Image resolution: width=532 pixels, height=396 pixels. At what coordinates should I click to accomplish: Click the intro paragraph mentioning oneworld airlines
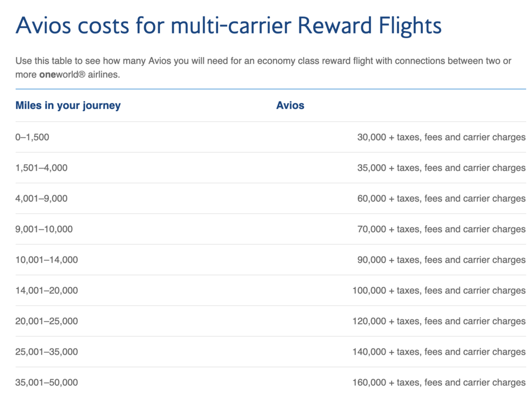click(x=263, y=68)
